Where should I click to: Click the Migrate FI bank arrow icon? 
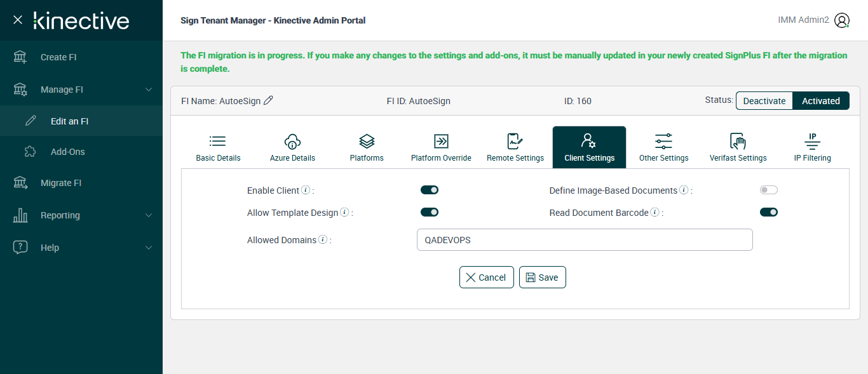(x=20, y=183)
